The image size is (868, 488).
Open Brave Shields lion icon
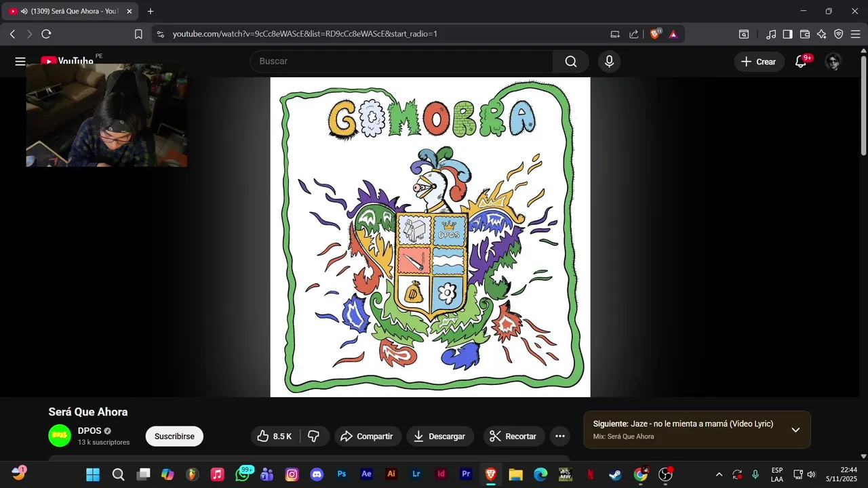pyautogui.click(x=655, y=34)
